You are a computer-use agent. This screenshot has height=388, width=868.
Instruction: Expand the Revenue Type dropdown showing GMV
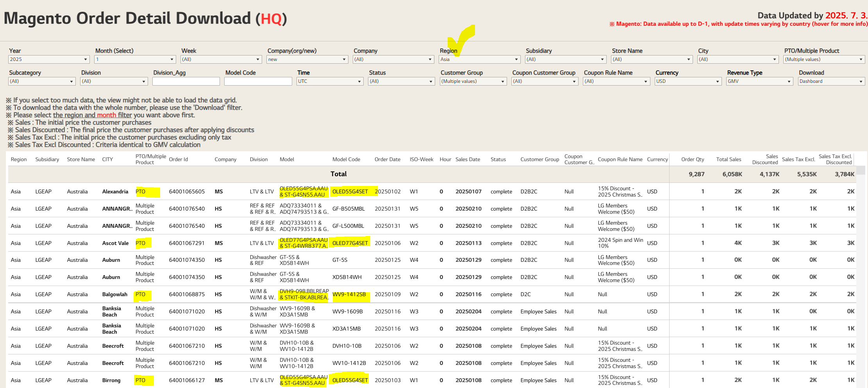(759, 81)
